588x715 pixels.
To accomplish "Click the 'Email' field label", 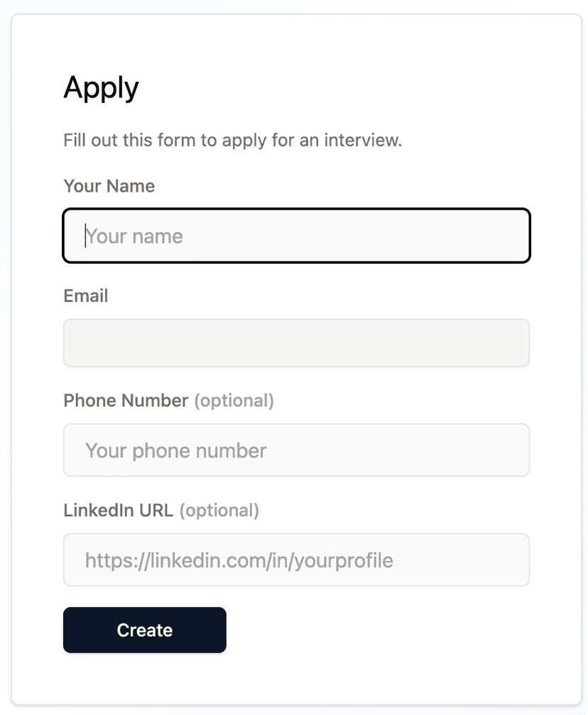I will click(x=85, y=296).
